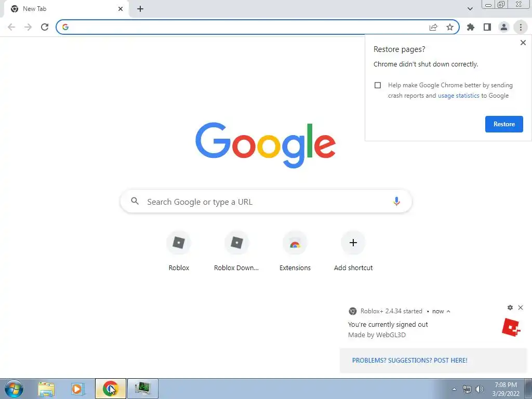Bookmark this tab with the star icon

pos(450,27)
